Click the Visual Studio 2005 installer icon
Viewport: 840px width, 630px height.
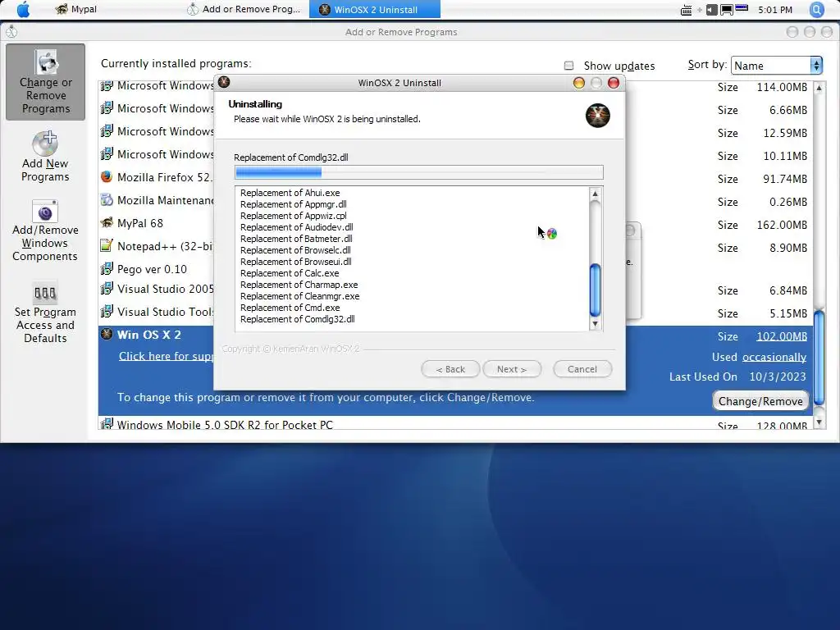(107, 289)
